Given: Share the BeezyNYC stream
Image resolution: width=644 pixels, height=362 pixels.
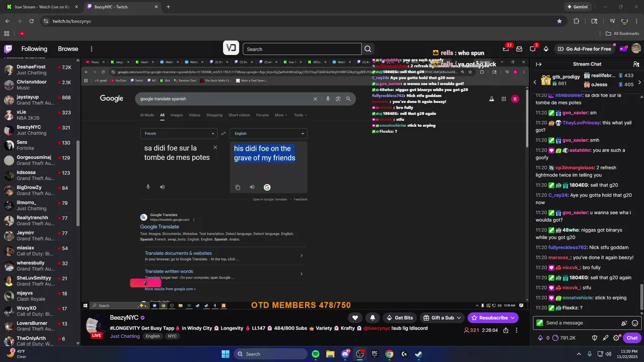Looking at the screenshot, I should click(506, 330).
